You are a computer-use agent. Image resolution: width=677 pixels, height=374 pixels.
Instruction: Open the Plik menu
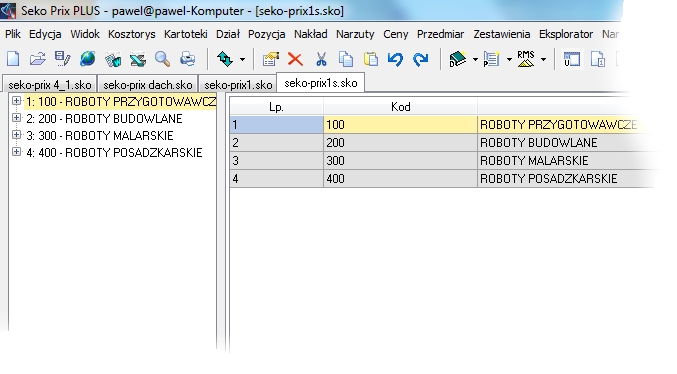pos(13,34)
